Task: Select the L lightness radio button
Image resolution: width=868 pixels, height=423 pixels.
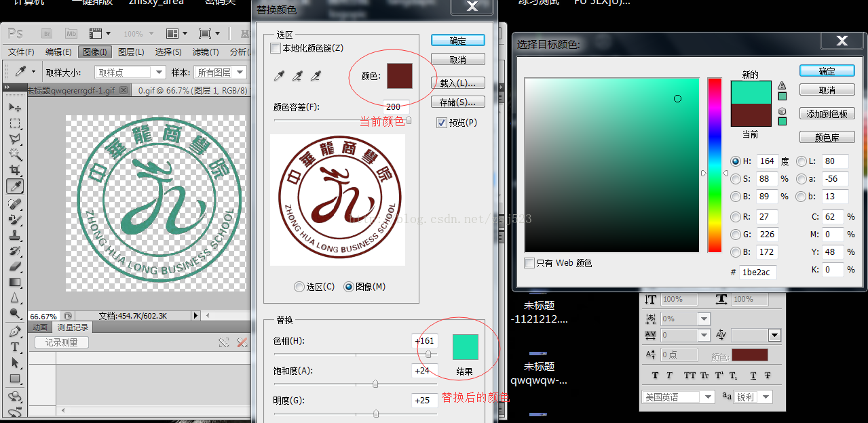Action: [x=802, y=161]
